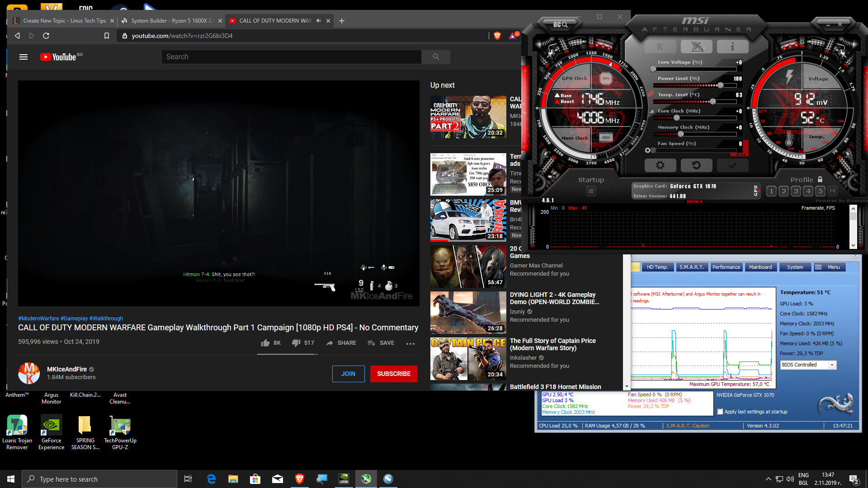This screenshot has height=488, width=868.
Task: Click the Temp. Limit slider handle
Action: [x=713, y=102]
